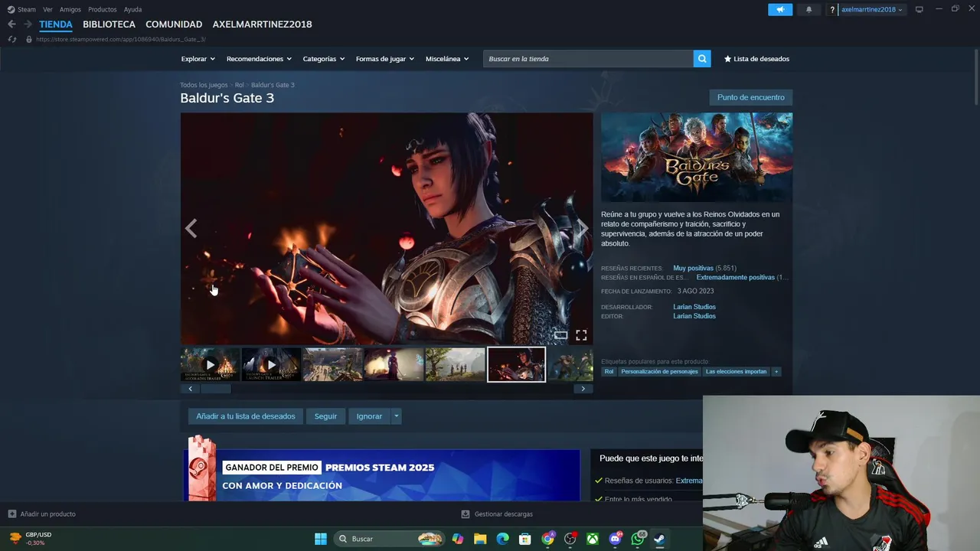Viewport: 980px width, 551px height.
Task: Open the AXELMARRTINEZ2018 profile tab
Action: point(263,24)
